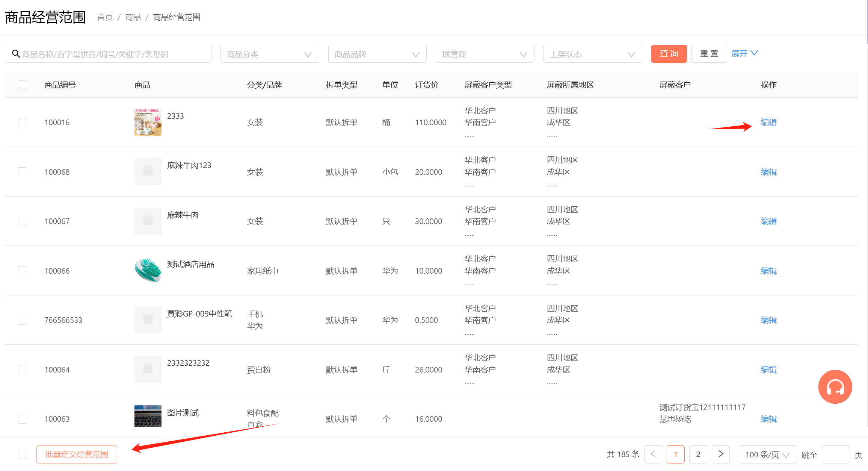The image size is (868, 471).
Task: Click the vertical scrollbar on right edge
Action: [x=867, y=23]
